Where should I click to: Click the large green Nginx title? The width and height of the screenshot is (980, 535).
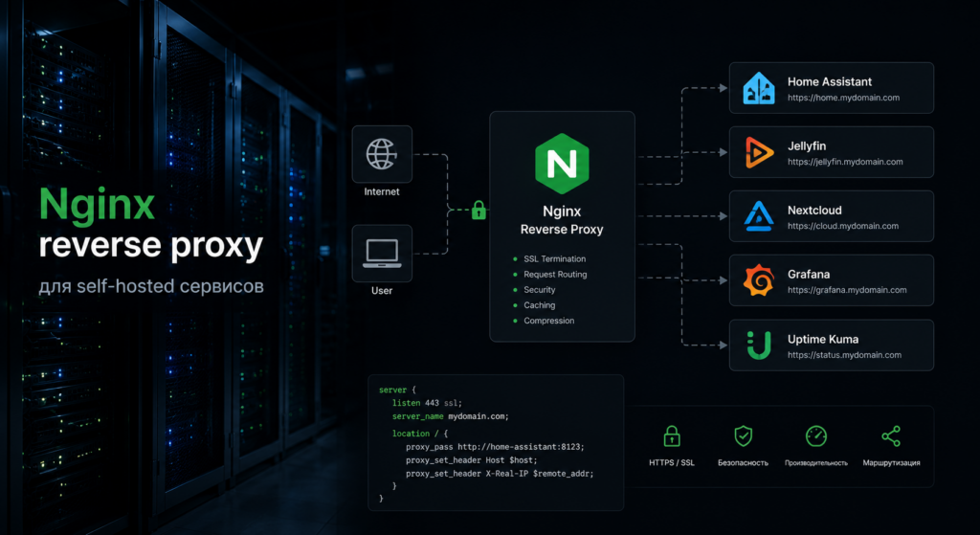coord(97,207)
